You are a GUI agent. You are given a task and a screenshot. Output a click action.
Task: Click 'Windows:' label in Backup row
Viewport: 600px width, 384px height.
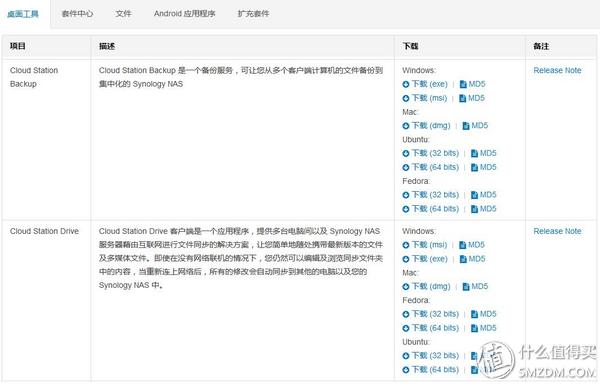[419, 71]
